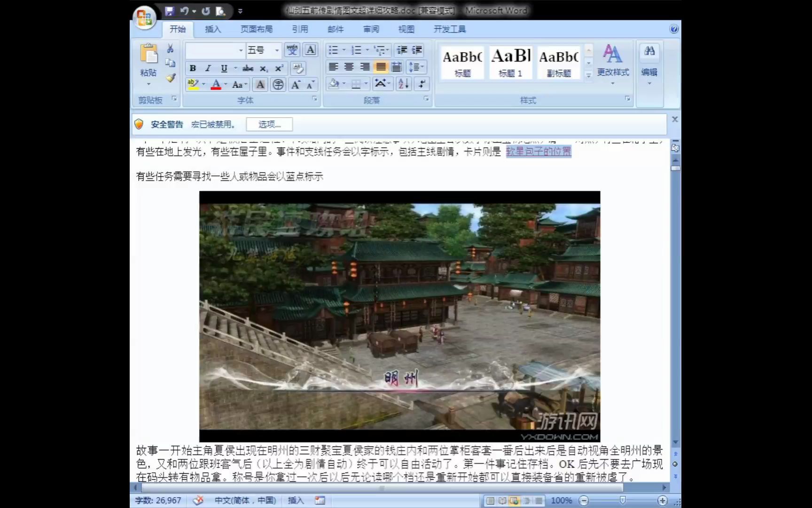This screenshot has height=508, width=812.
Task: Copy selection using the copy icon
Action: tap(170, 63)
